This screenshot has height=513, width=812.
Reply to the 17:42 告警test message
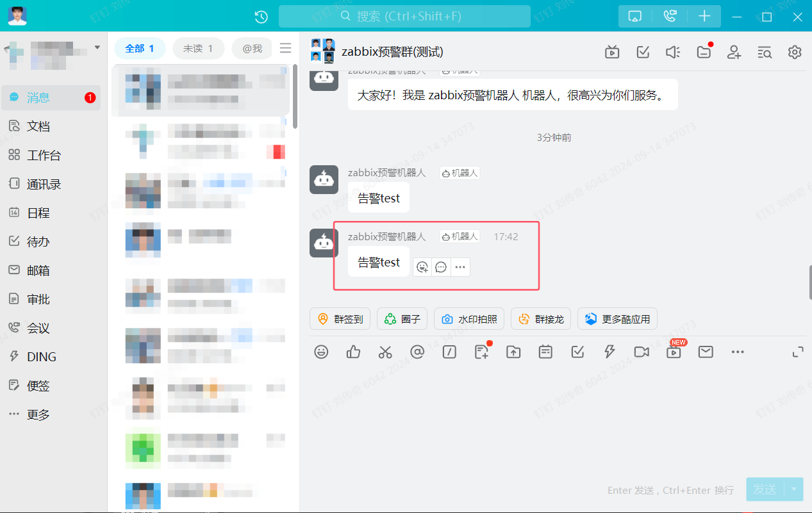click(x=441, y=267)
